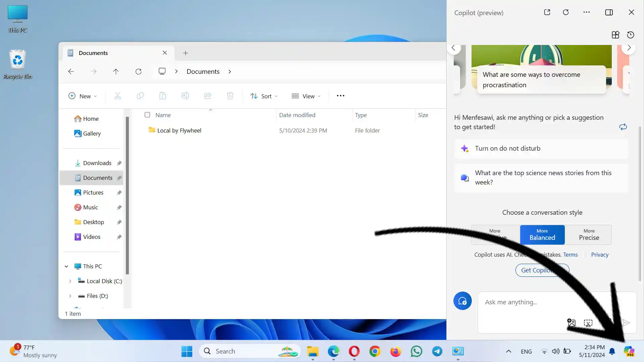Image resolution: width=644 pixels, height=362 pixels.
Task: Select More Precise conversation style
Action: tap(589, 235)
